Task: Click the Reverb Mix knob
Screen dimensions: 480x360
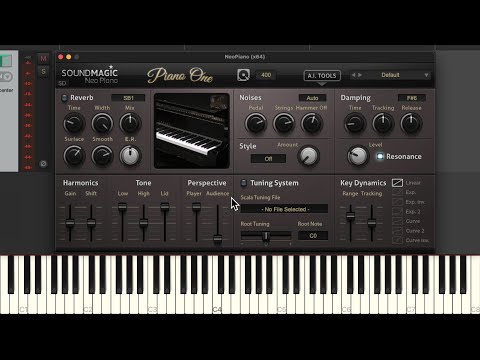Action: point(130,123)
